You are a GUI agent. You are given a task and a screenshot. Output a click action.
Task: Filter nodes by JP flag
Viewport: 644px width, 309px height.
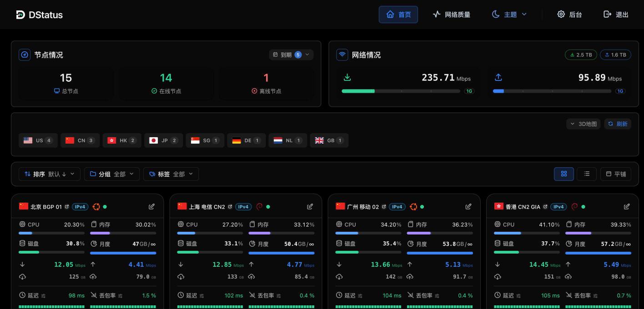click(x=164, y=140)
